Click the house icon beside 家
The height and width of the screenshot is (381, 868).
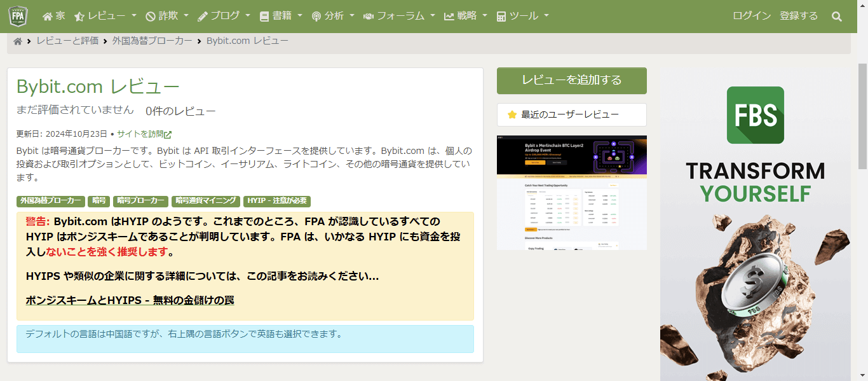click(x=48, y=17)
